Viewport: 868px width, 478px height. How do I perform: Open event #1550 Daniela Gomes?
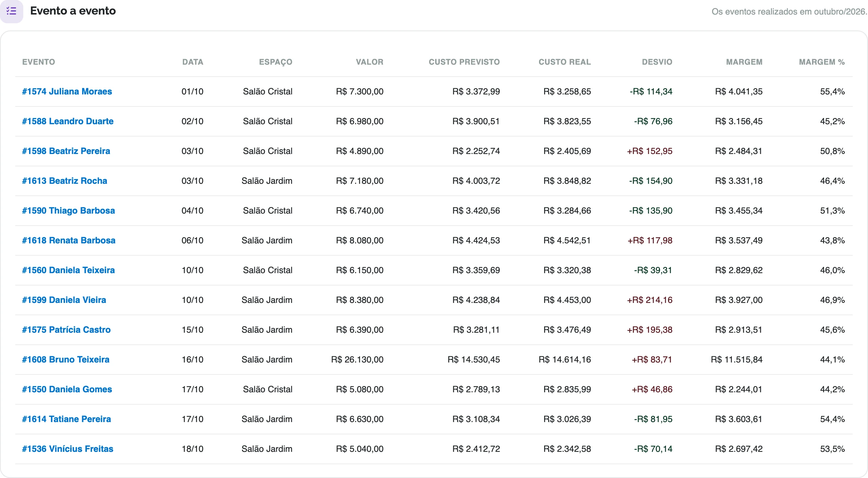pos(67,389)
